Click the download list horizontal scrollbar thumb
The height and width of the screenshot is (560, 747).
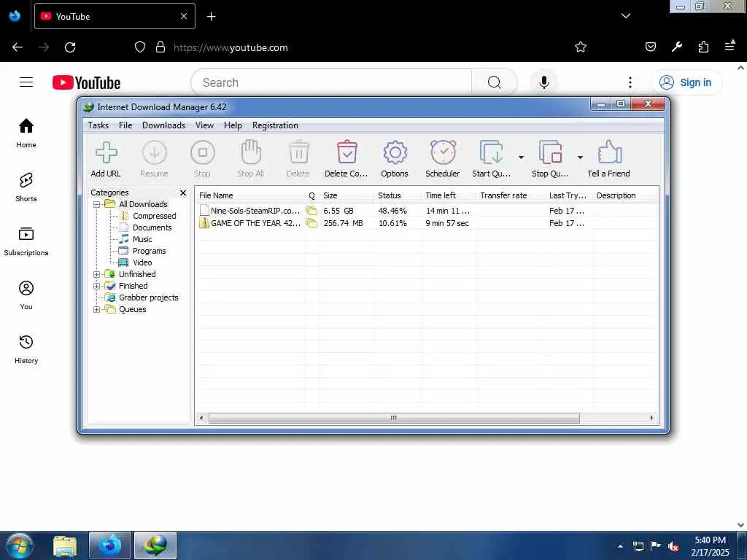pyautogui.click(x=394, y=418)
